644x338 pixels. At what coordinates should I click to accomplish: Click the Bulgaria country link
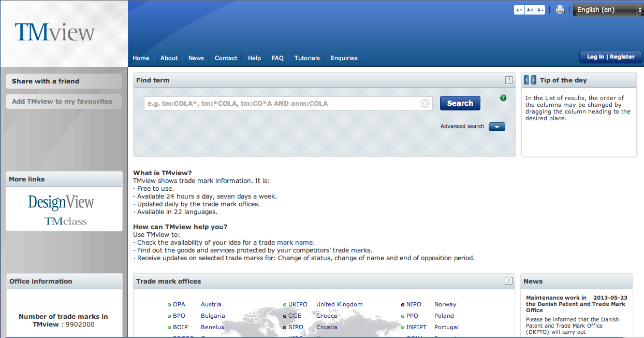pyautogui.click(x=213, y=316)
